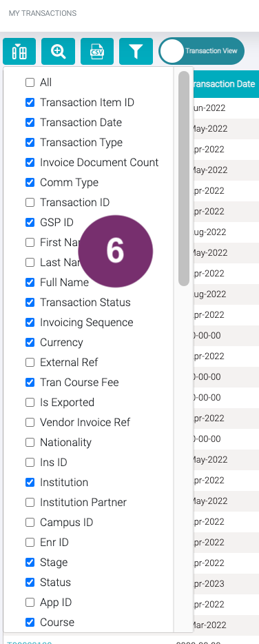
Task: Check the External Ref checkbox
Action: pyautogui.click(x=30, y=362)
